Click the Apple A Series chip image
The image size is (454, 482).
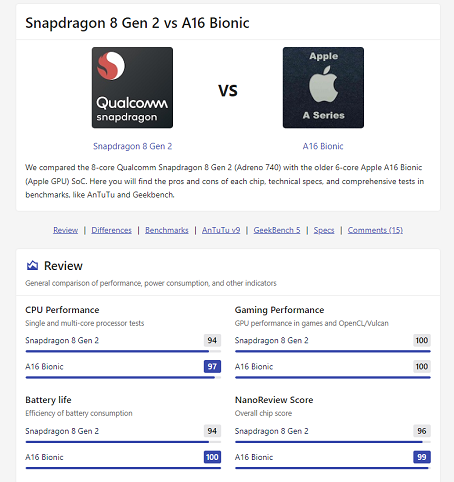pos(323,87)
